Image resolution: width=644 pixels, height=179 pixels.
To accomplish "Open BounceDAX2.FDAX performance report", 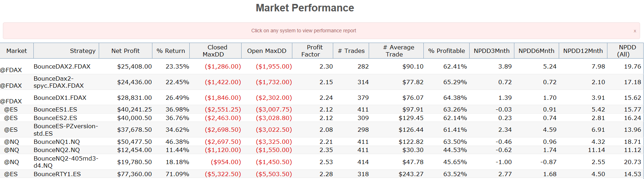I will point(62,66).
